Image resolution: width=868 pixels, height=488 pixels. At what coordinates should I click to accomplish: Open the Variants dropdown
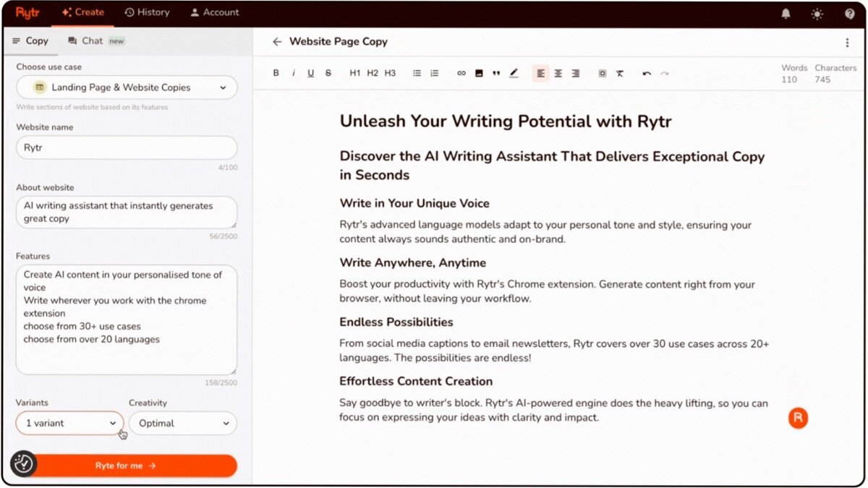69,423
